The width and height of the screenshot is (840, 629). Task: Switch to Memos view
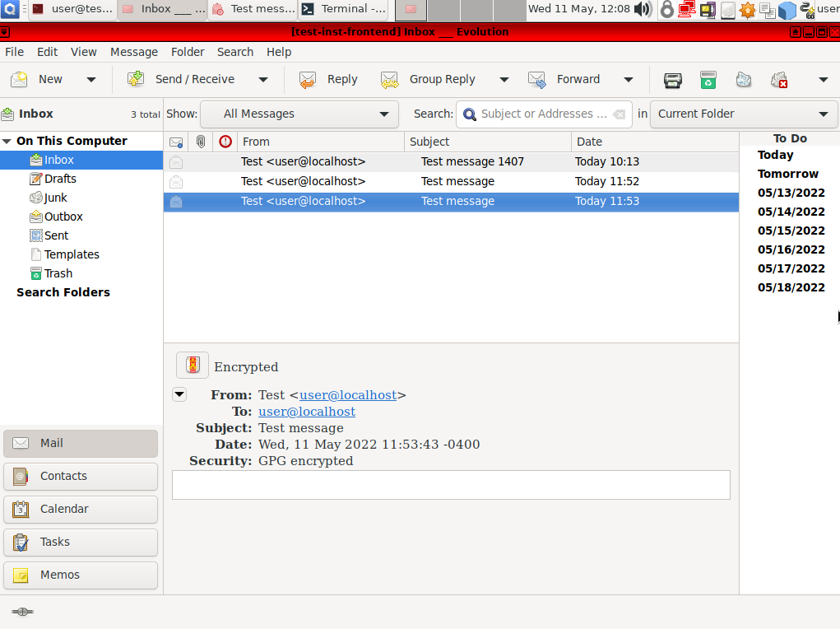[x=81, y=575]
